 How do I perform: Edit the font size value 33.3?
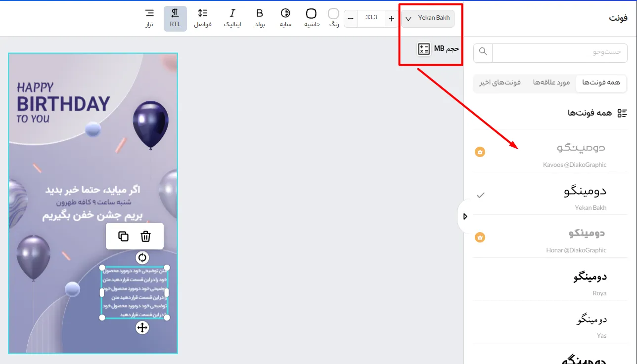point(371,18)
